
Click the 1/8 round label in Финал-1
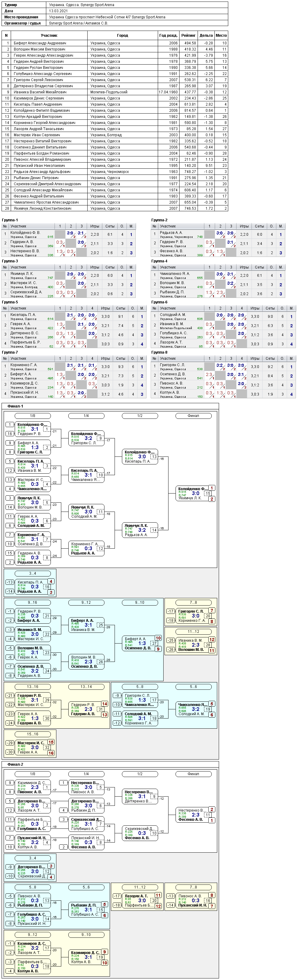coord(33,416)
